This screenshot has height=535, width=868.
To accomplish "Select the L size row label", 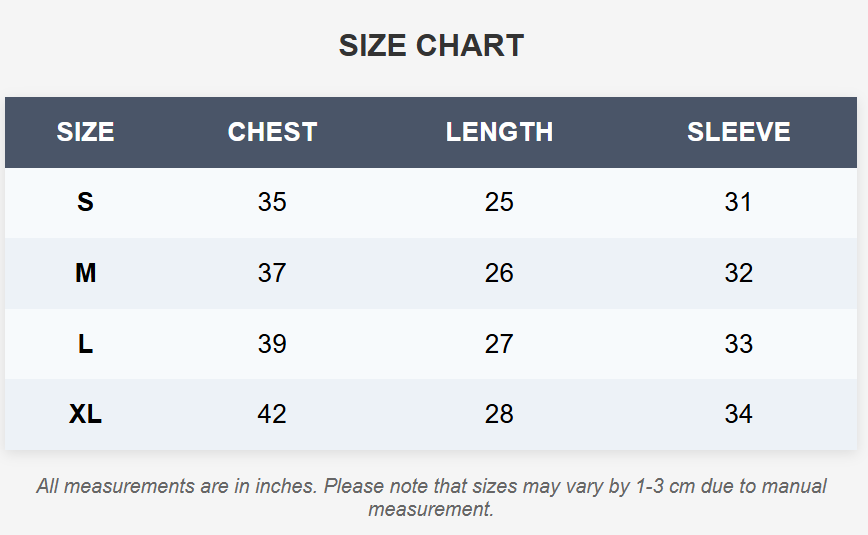I will click(x=85, y=344).
